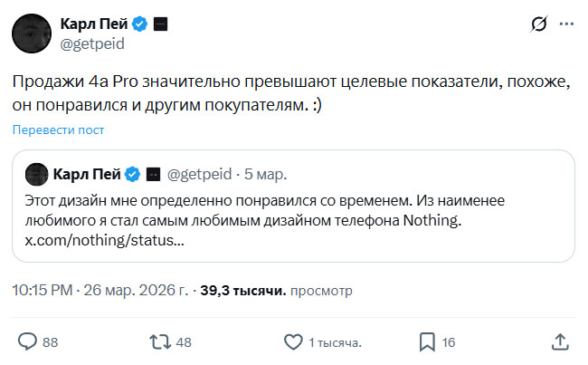Click the reply comment icon
The image size is (588, 365).
pyautogui.click(x=28, y=342)
